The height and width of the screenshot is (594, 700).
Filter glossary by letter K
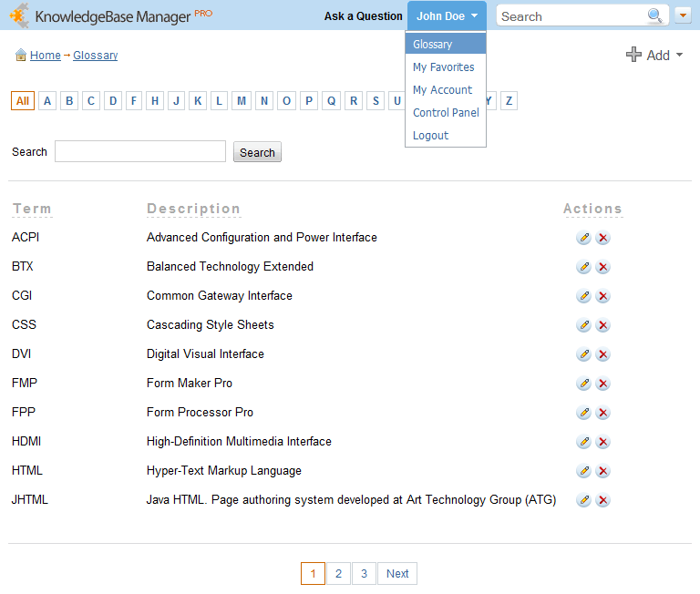tap(198, 101)
